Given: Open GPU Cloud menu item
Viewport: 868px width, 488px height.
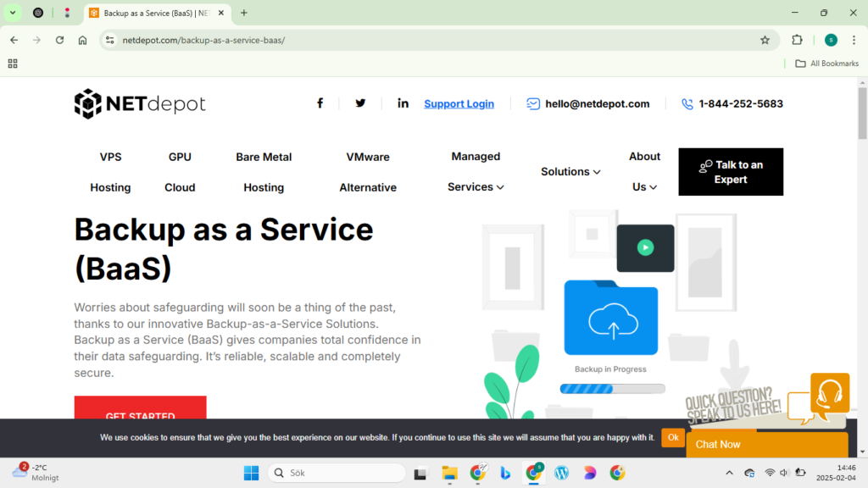Looking at the screenshot, I should point(180,172).
